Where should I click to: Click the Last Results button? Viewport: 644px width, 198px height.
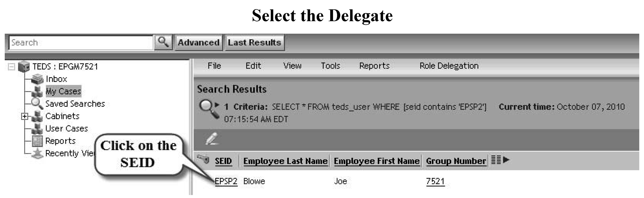pos(254,43)
